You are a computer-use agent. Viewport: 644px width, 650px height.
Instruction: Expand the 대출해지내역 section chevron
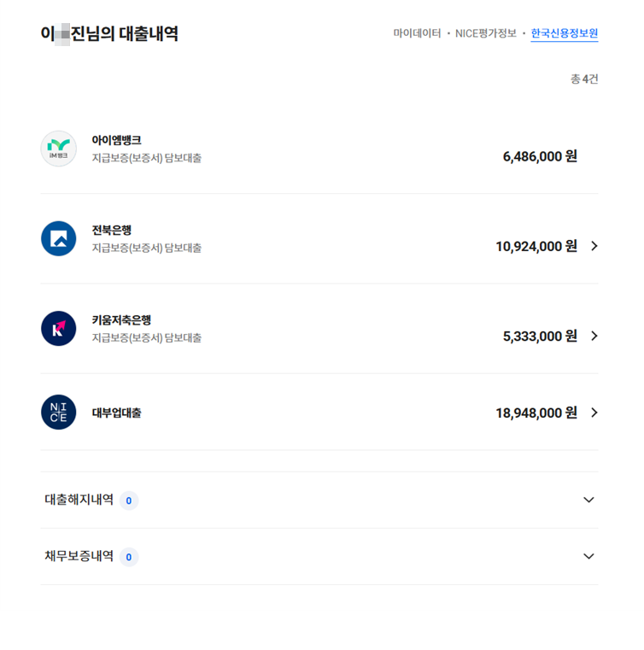588,500
